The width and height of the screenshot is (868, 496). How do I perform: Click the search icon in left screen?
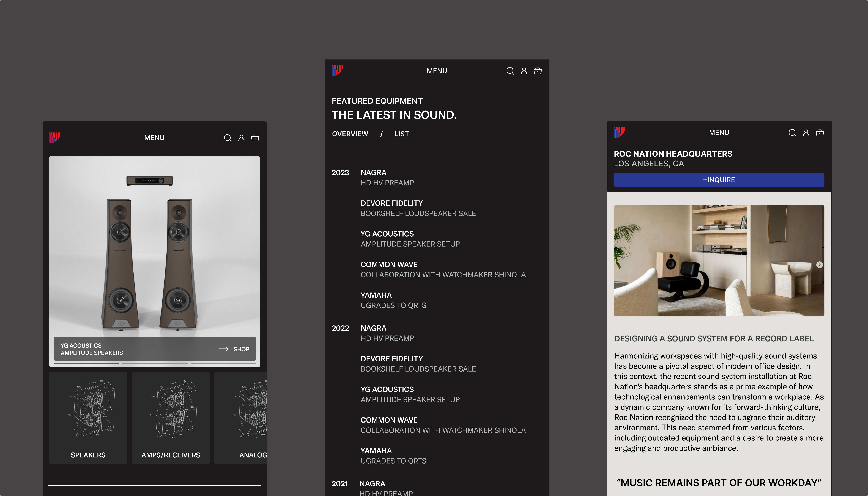[x=227, y=138]
